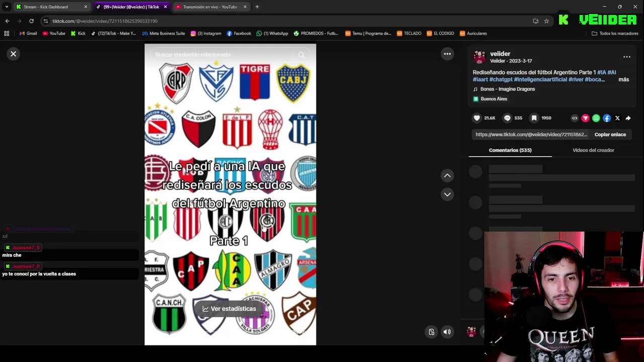The height and width of the screenshot is (362, 644).
Task: Expand caption with 'más'
Action: point(624,79)
